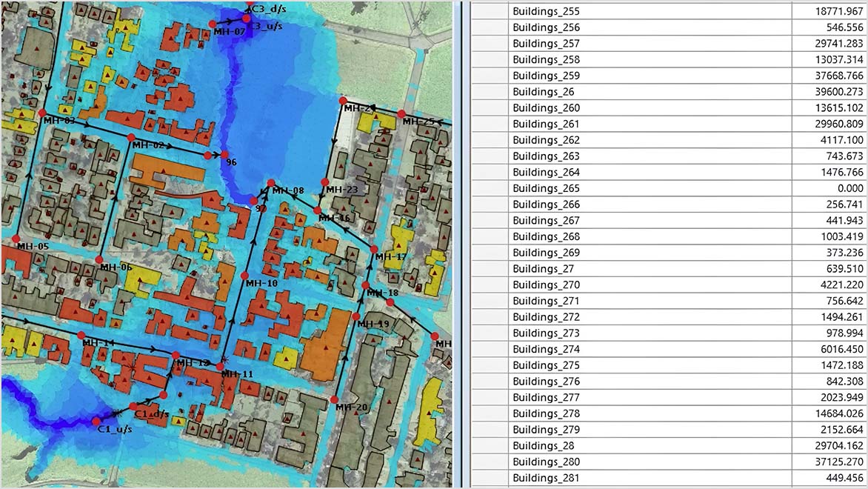Click the Buildings_257 row label
Image resolution: width=868 pixels, height=489 pixels.
(x=546, y=43)
